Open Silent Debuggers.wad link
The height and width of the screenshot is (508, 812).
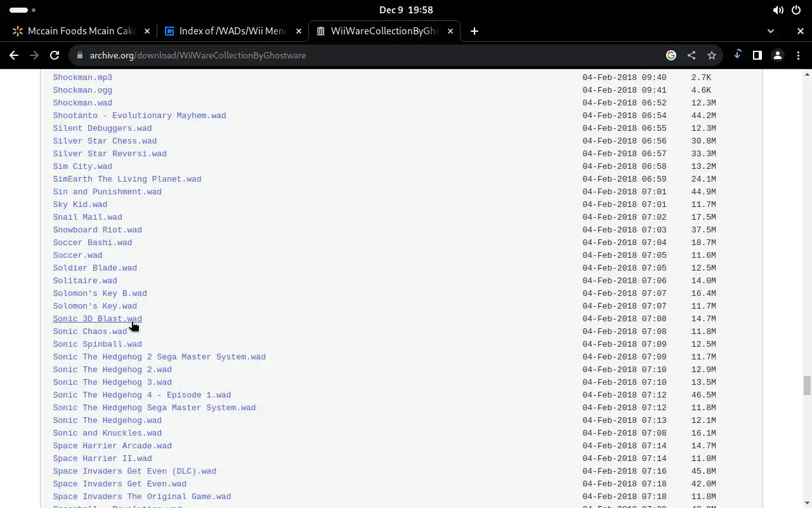click(102, 128)
